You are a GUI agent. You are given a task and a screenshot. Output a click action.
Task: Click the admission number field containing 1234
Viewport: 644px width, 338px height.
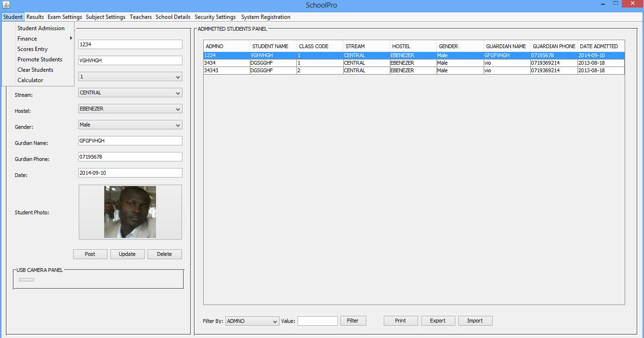[130, 44]
